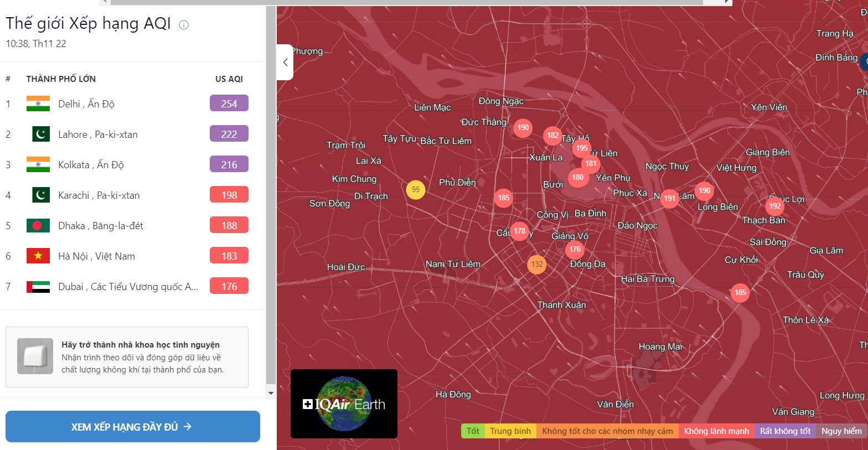Click the purple Rất không tốt legend item
The width and height of the screenshot is (868, 450).
tap(784, 431)
